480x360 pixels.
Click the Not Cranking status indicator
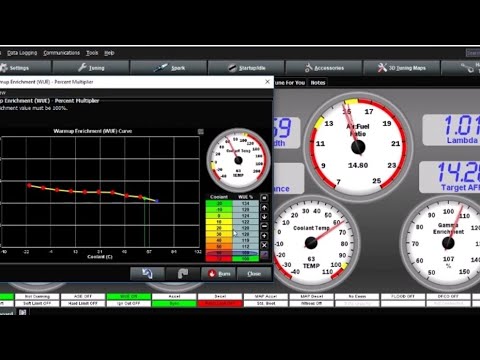(x=37, y=296)
